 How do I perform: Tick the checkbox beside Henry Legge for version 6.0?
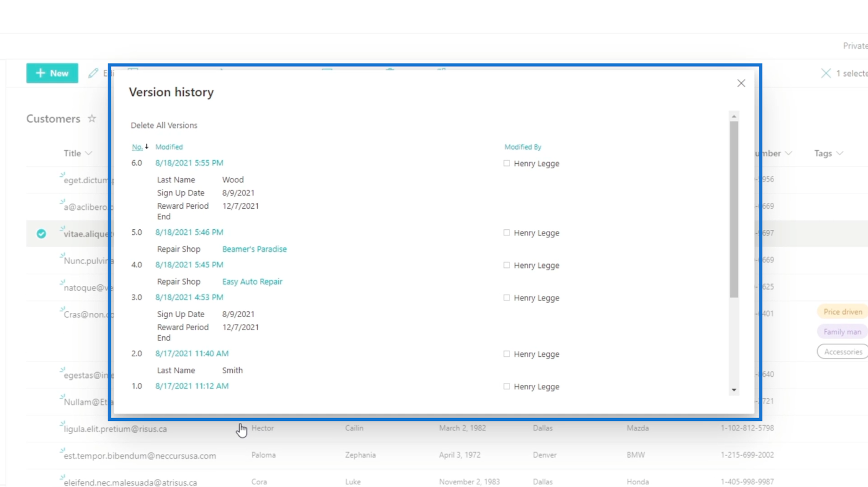[x=507, y=163]
